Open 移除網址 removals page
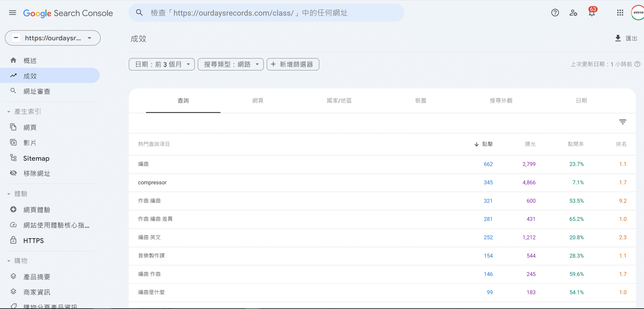The height and width of the screenshot is (309, 644). 37,174
